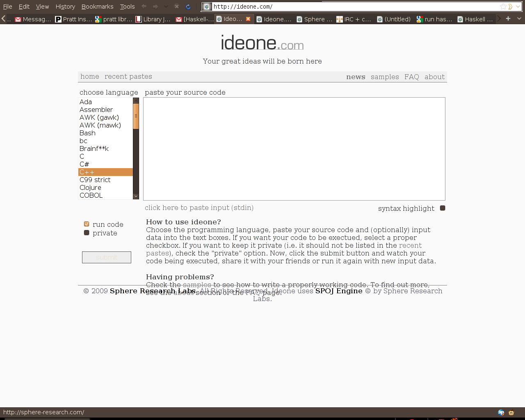This screenshot has height=420, width=525.
Task: Switch to the (Untitled) tab
Action: click(395, 19)
